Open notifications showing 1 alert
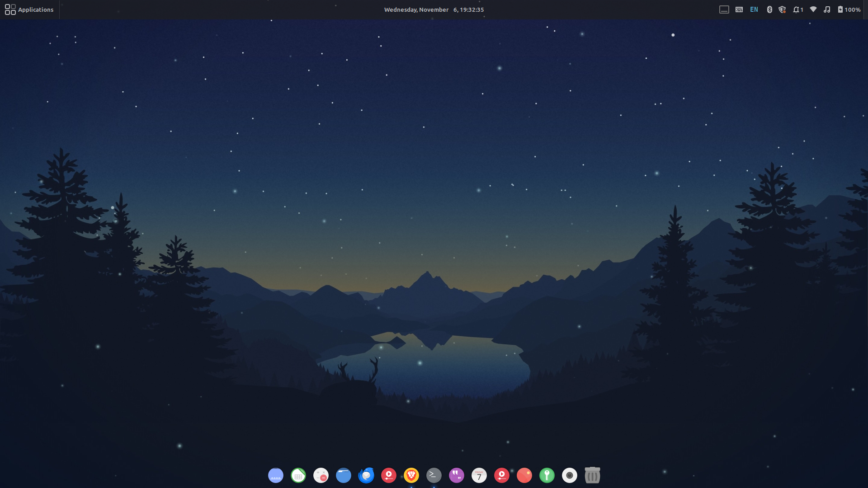Viewport: 868px width, 488px height. pos(797,9)
